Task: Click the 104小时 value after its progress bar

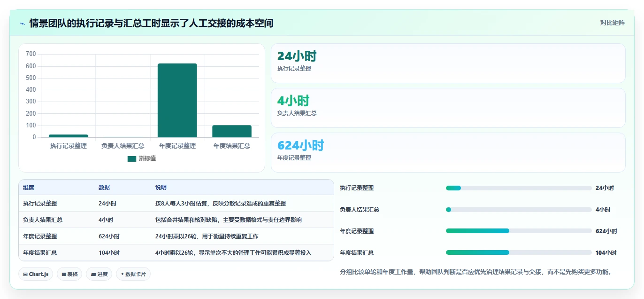Action: coord(606,252)
